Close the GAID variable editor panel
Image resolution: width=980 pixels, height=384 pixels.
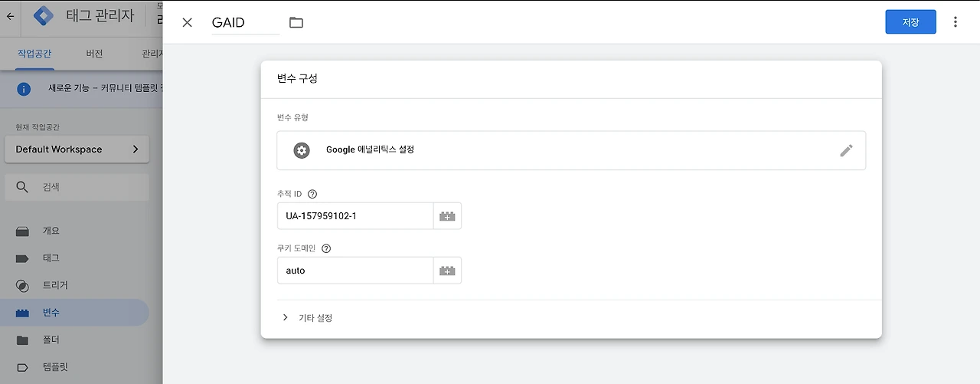point(188,22)
